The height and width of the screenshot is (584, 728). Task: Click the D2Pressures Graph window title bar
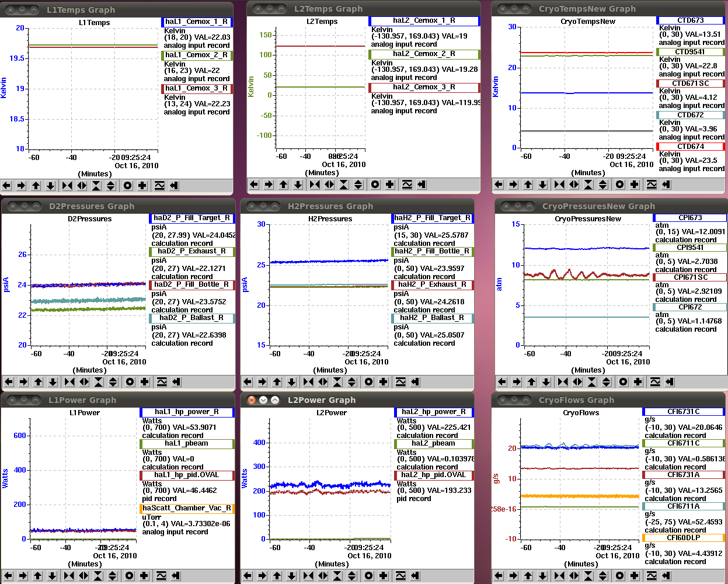[x=118, y=206]
